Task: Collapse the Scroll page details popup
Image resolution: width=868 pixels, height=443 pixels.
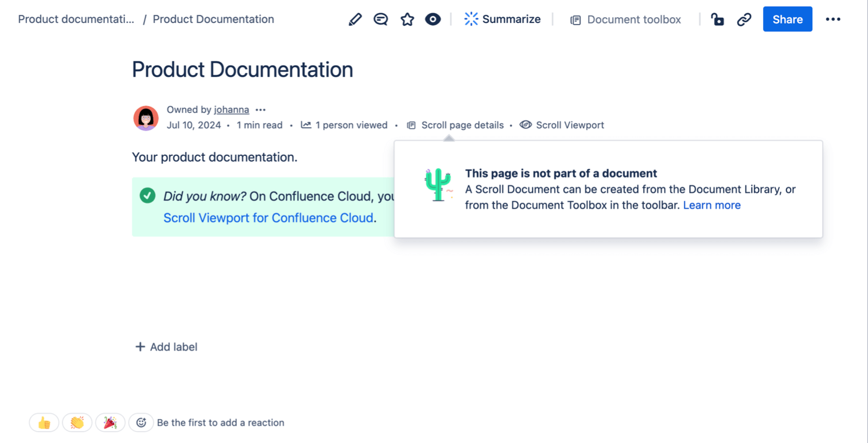Action: tap(456, 125)
